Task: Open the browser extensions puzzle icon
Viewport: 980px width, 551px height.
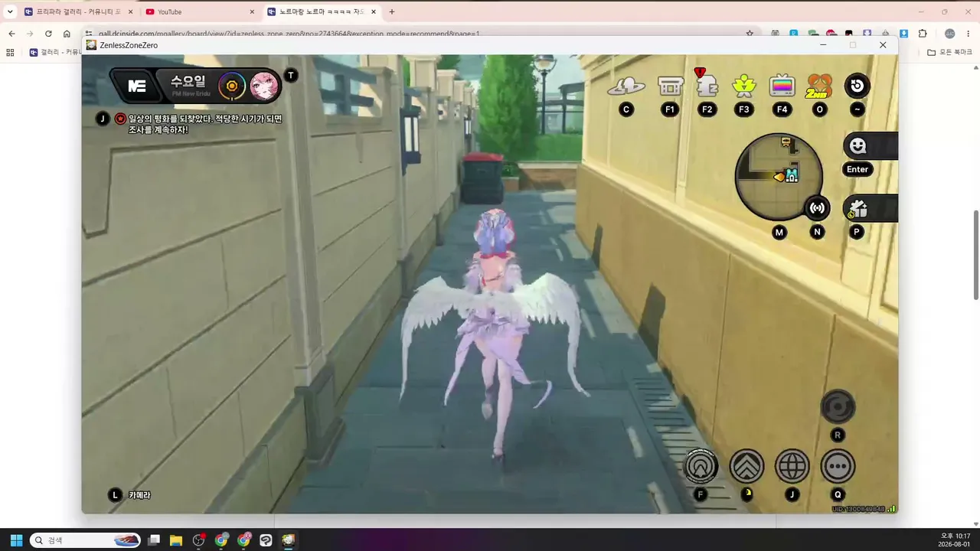Action: point(923,34)
